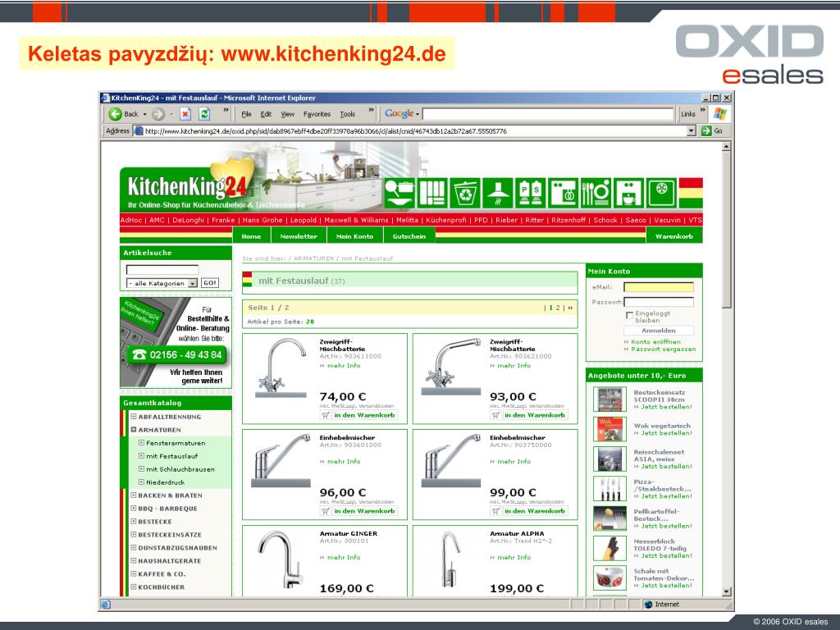Open the Hans Grohe brand link

click(x=262, y=220)
